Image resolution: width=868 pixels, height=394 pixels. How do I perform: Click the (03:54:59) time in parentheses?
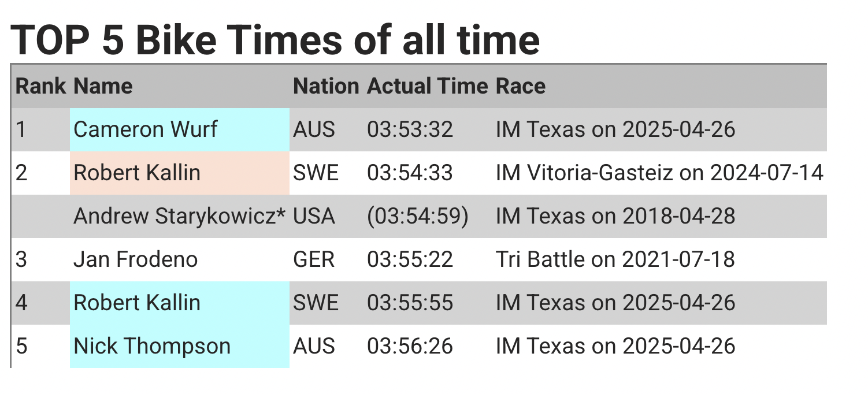[417, 216]
